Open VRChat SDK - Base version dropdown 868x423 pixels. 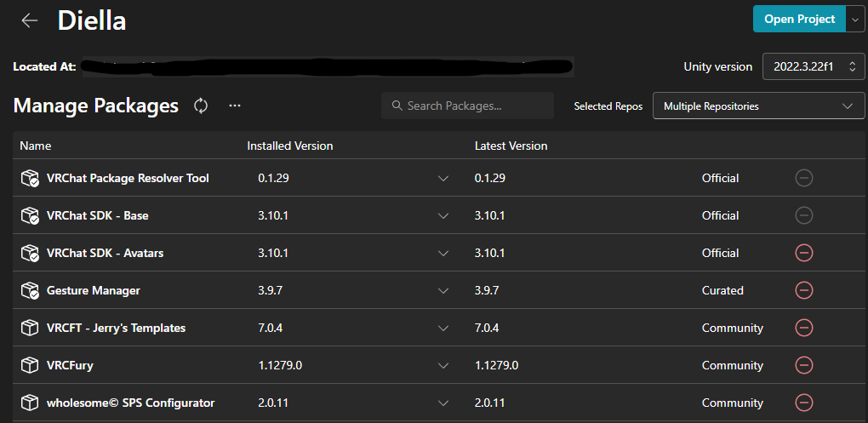pyautogui.click(x=443, y=215)
